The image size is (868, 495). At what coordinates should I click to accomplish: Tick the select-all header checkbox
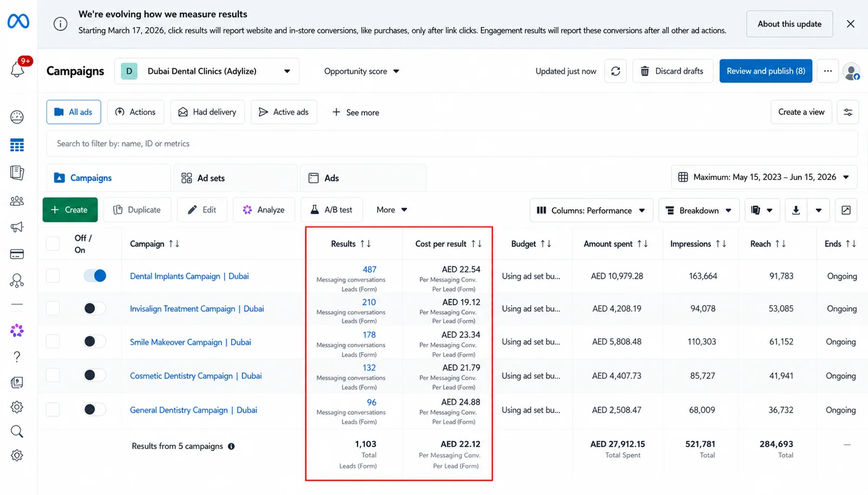coord(53,243)
